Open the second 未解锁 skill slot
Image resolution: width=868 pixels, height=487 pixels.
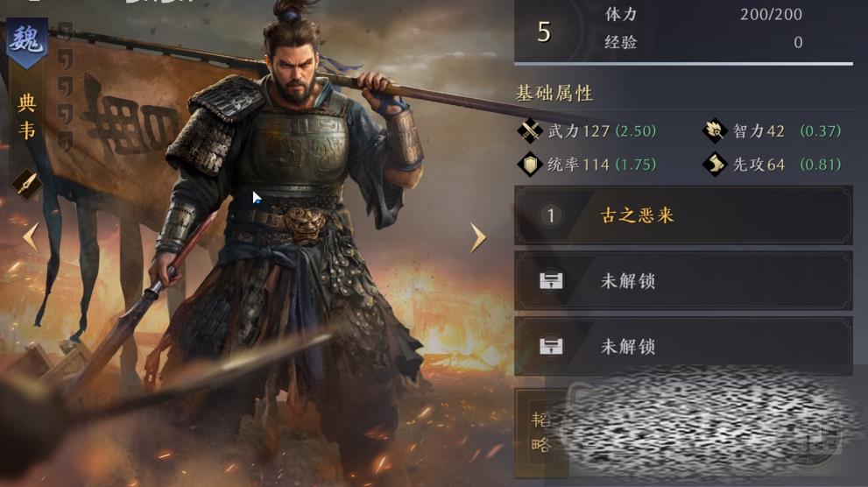[x=683, y=347]
